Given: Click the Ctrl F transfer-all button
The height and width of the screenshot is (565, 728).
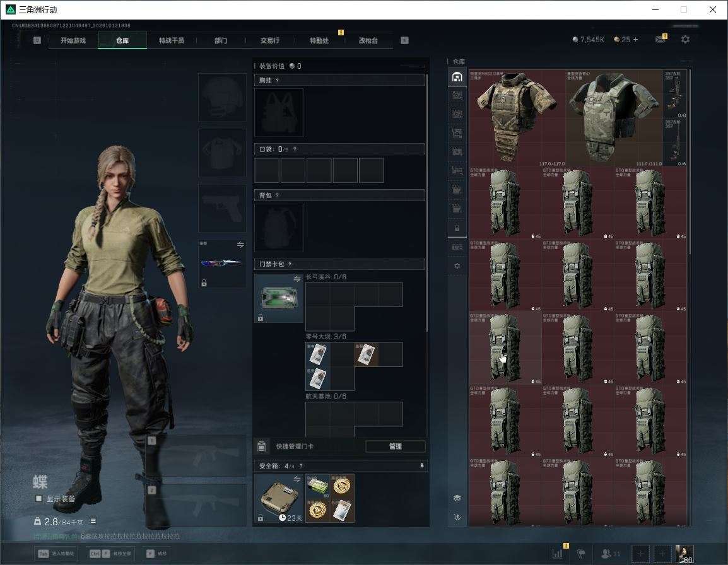Looking at the screenshot, I should coord(110,554).
